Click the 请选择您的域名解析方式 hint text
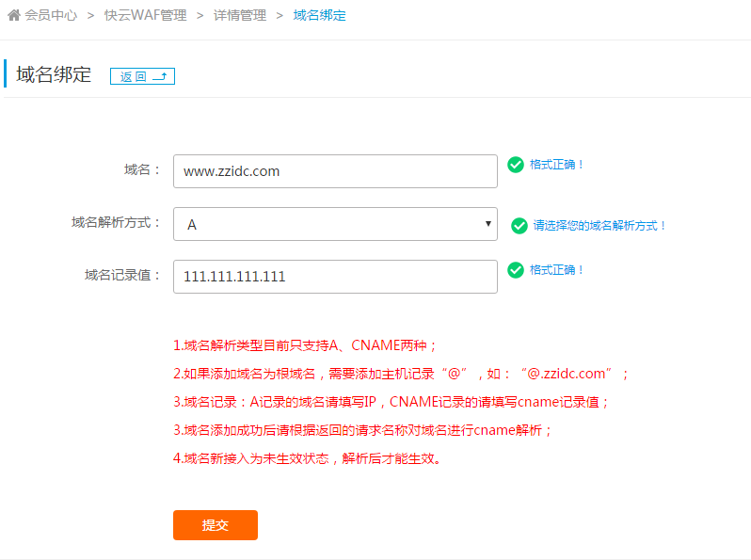The image size is (751, 560). [x=600, y=226]
